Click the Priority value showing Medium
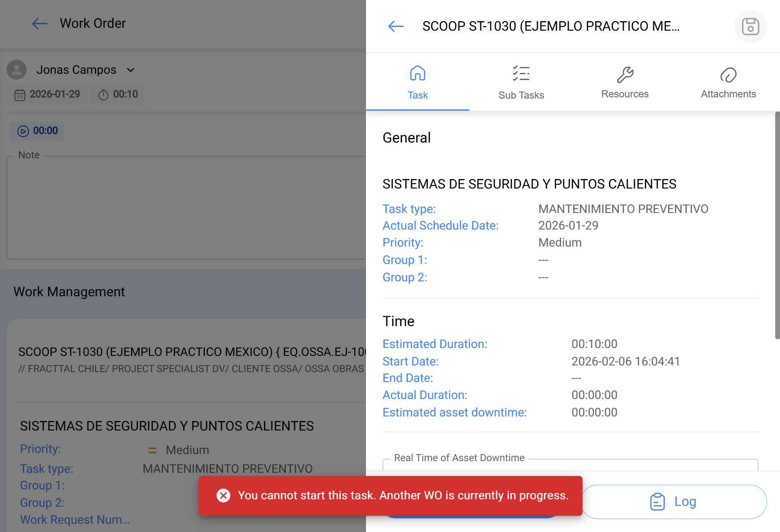Screen dimensions: 780x532 (x=560, y=242)
